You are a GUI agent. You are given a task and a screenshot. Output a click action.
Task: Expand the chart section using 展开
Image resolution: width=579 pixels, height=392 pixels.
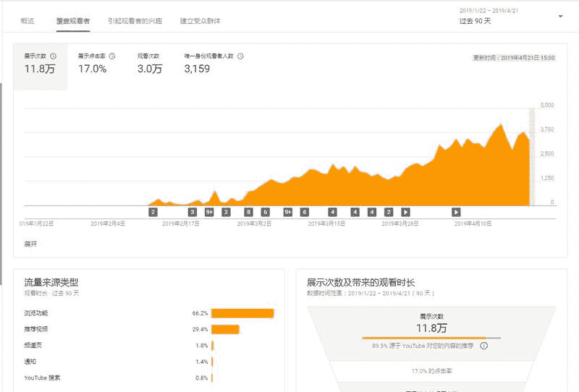[30, 244]
